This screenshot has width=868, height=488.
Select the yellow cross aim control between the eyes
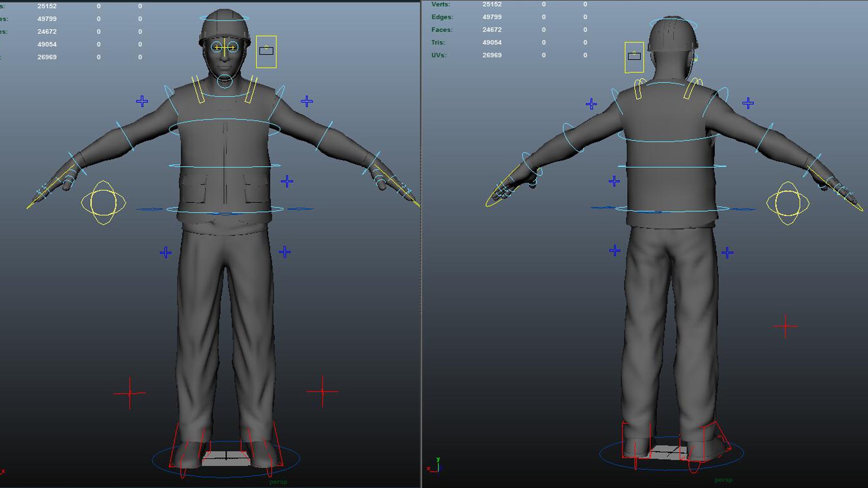(x=225, y=47)
